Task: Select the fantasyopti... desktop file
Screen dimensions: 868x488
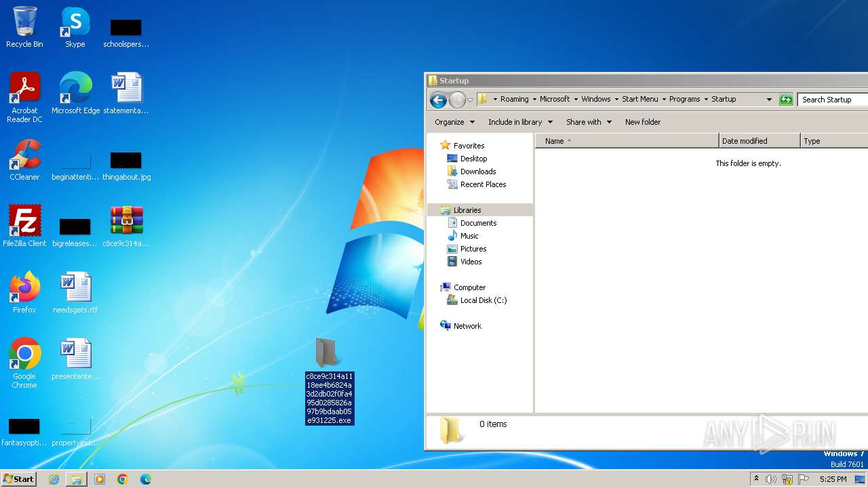Action: 24,432
